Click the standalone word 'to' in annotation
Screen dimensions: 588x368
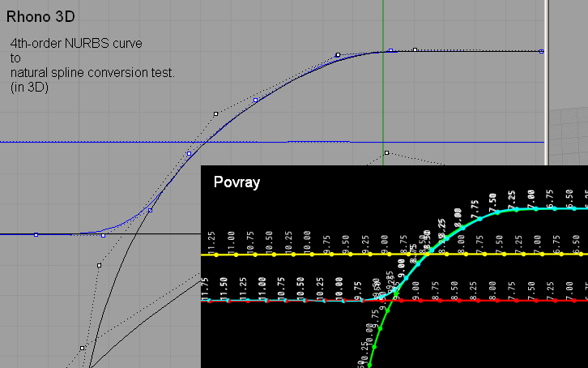tap(15, 58)
